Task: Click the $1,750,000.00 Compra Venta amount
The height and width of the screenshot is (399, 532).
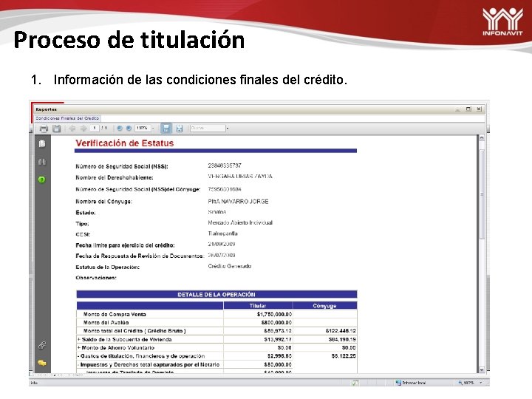Action: point(274,314)
